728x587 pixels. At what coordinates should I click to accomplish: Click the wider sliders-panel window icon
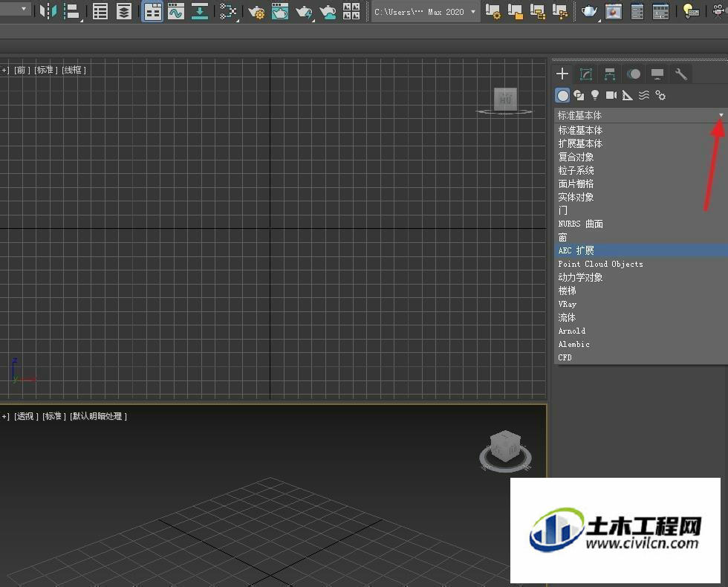point(660,11)
